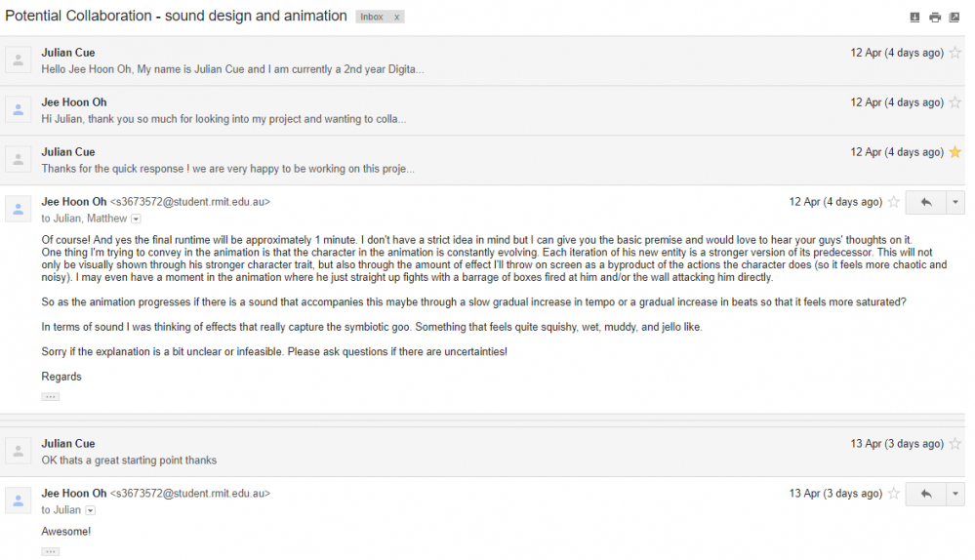Reply to Jee Hoon Oh's 12 Apr message
Image resolution: width=975 pixels, height=560 pixels.
[926, 202]
